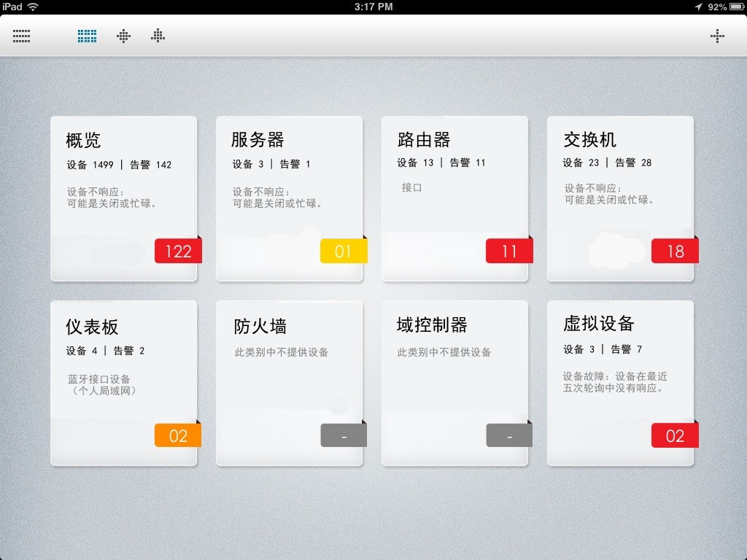Tap the orange 02 badge on 仪表板

[x=178, y=435]
